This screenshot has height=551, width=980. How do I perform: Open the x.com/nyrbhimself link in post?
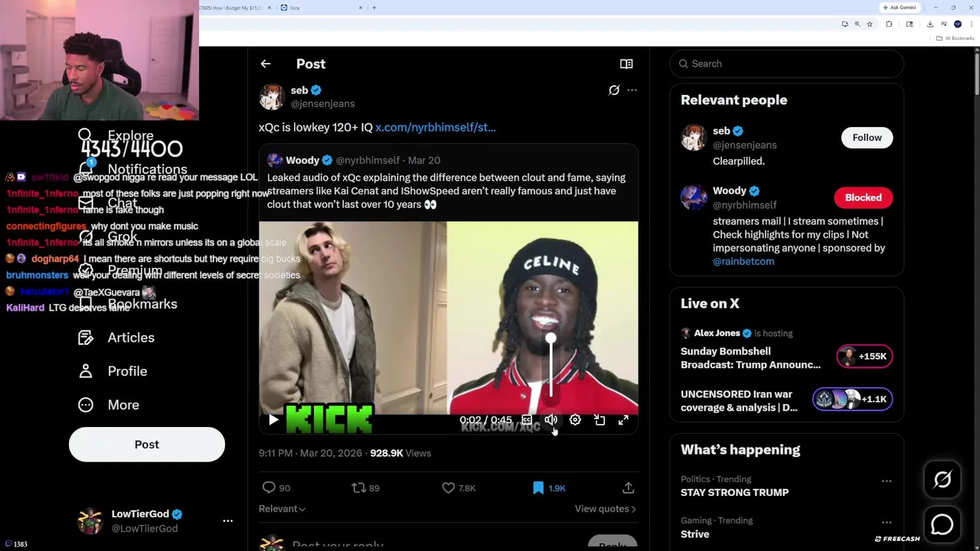pos(435,128)
